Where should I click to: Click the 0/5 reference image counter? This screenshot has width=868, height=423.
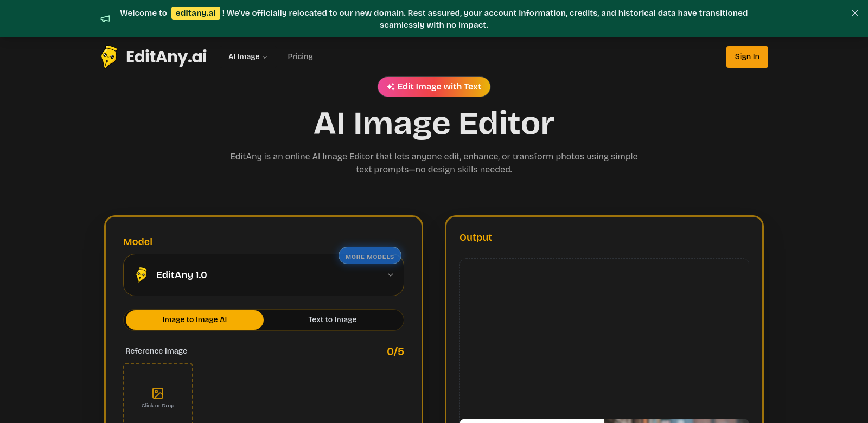click(x=395, y=351)
